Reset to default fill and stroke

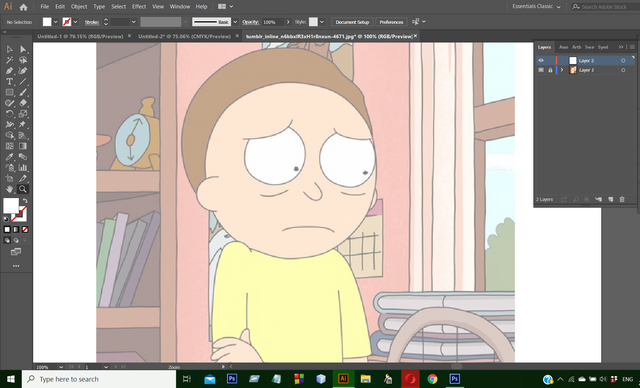6,219
